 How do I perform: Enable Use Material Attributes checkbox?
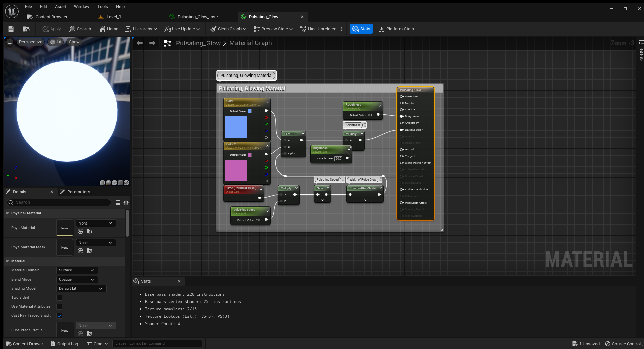coord(59,307)
